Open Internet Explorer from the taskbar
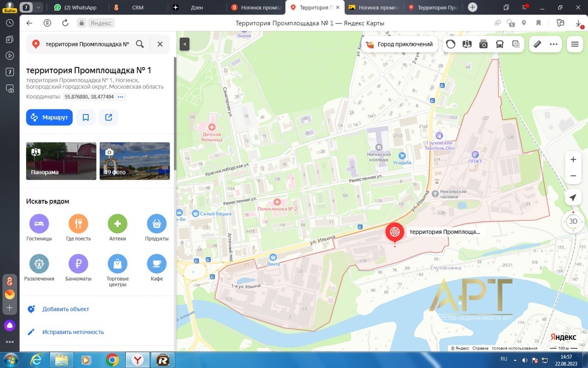The width and height of the screenshot is (588, 368). [37, 360]
